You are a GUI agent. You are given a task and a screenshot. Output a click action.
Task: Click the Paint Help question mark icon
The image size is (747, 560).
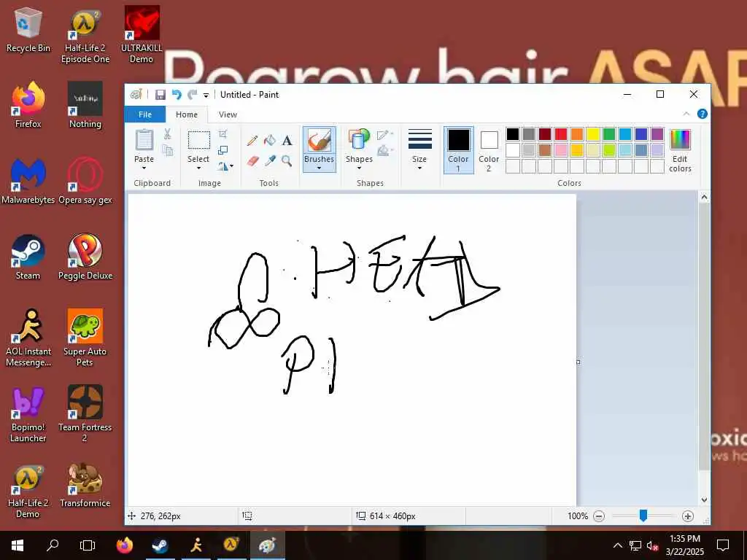click(703, 114)
